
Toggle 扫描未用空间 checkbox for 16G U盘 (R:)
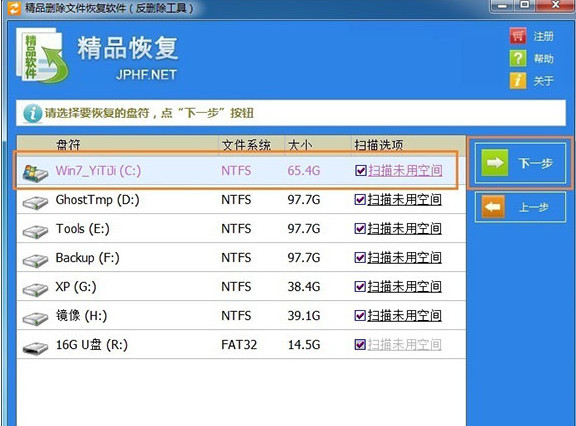360,344
